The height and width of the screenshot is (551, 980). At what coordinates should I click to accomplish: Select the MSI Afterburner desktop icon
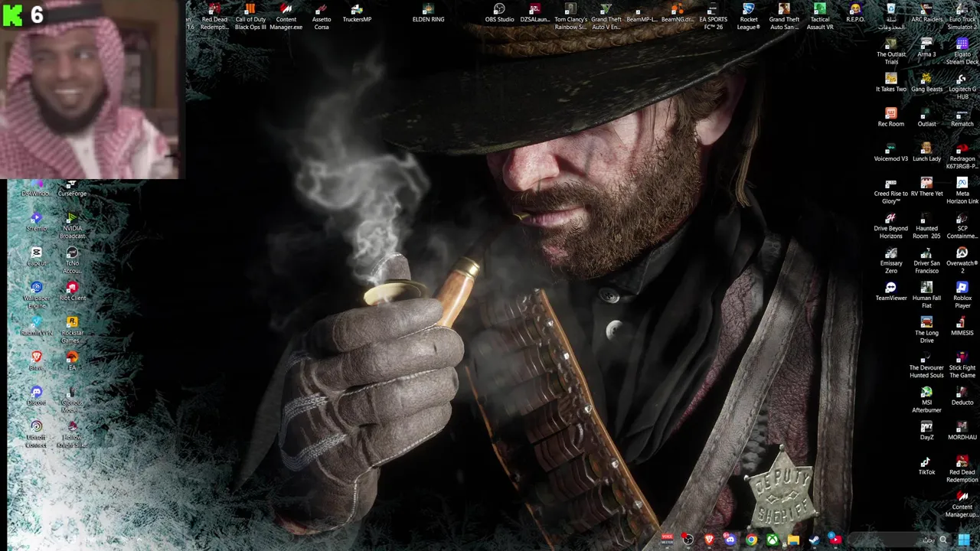tap(926, 399)
